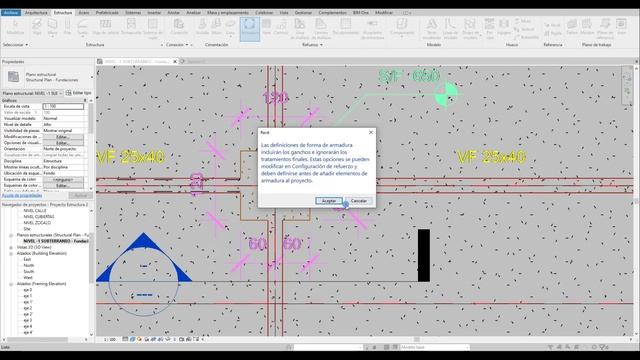Switch to the Estructura ribbon tab

pyautogui.click(x=63, y=13)
